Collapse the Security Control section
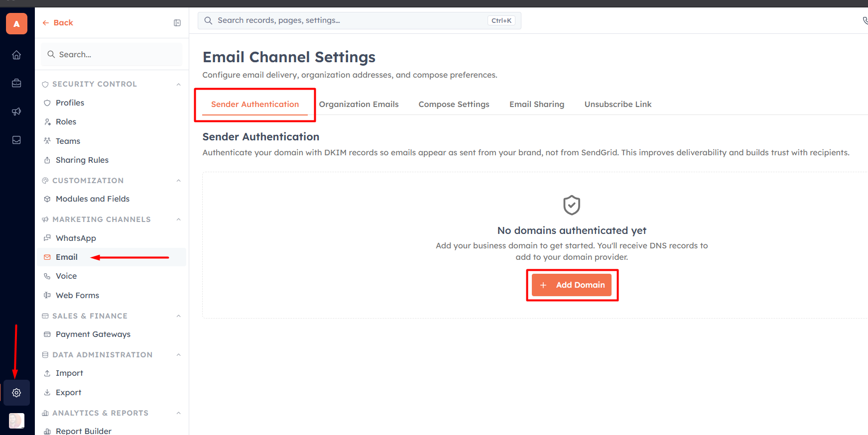Viewport: 868px width, 435px height. click(x=178, y=84)
